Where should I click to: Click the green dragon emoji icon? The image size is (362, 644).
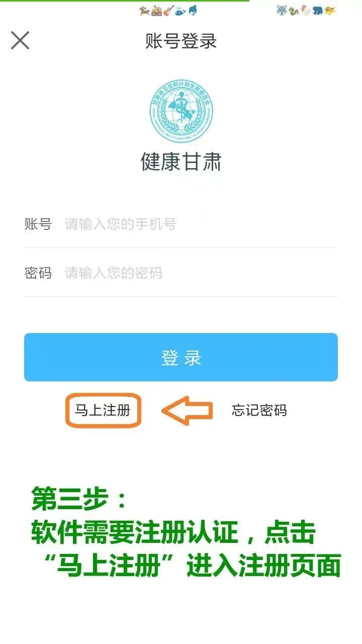[294, 11]
